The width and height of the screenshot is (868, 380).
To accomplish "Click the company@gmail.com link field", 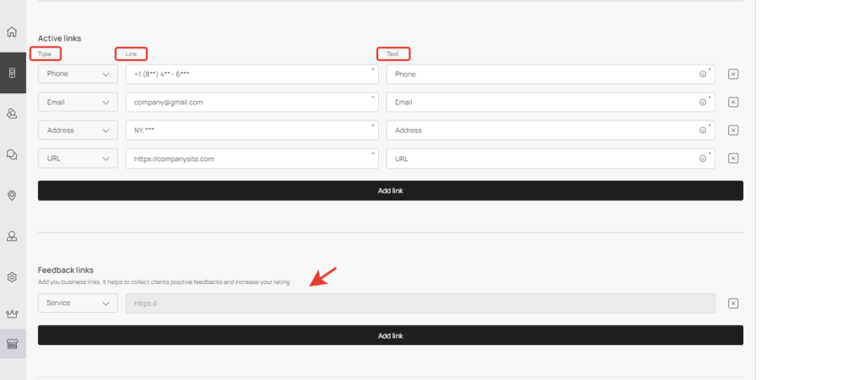I will pos(252,102).
